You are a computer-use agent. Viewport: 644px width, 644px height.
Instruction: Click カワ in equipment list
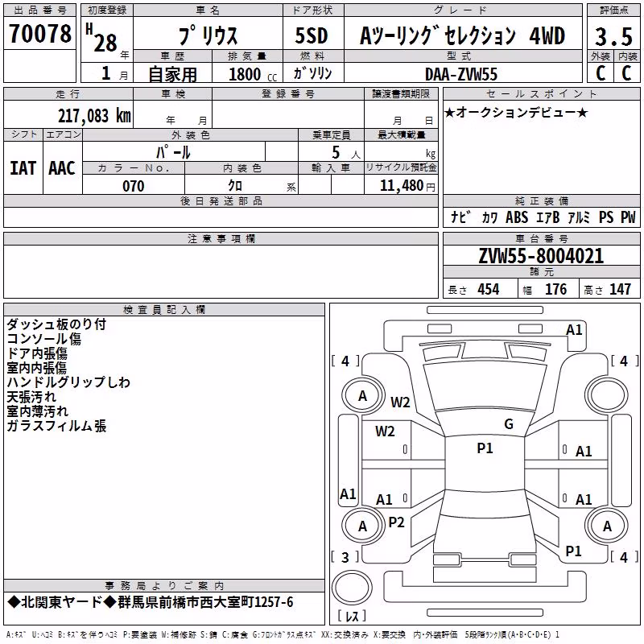489,217
